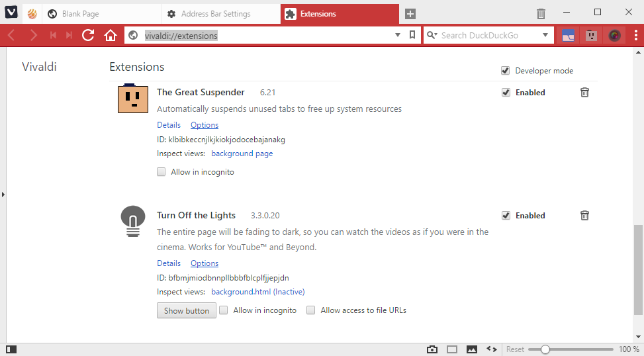Viewport: 644px width, 356px height.
Task: Select the Extensions tab
Action: pos(340,14)
